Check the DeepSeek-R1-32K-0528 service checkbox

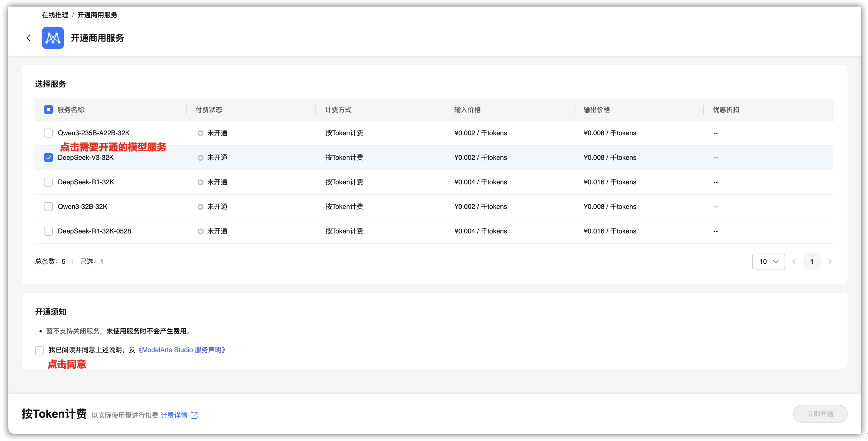48,231
